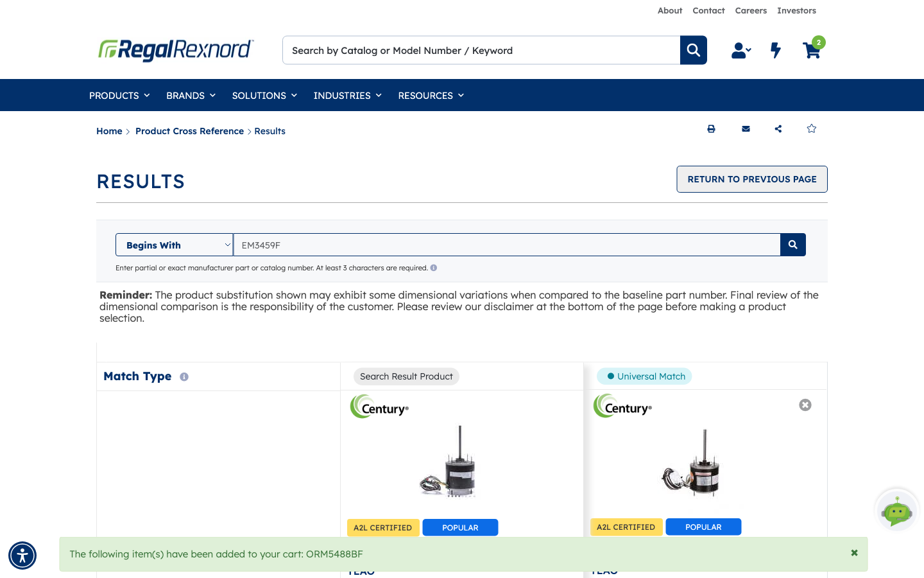The height and width of the screenshot is (578, 924).
Task: Expand the BRANDS menu
Action: point(191,96)
